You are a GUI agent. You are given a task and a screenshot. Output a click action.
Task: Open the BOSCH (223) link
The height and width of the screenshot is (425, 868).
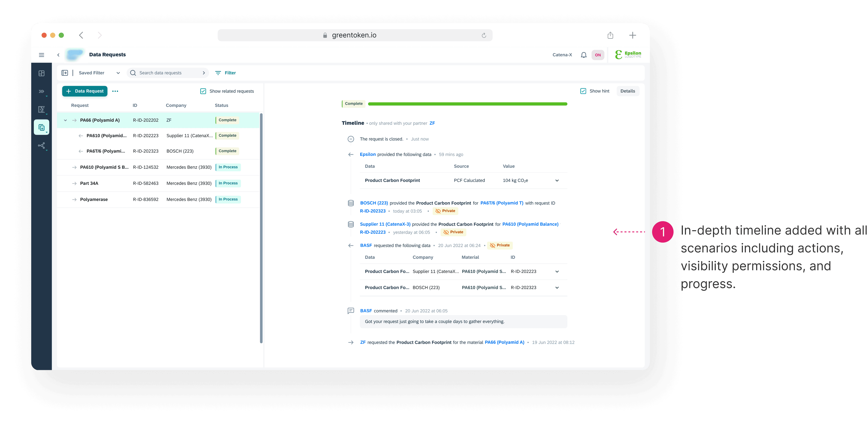pos(374,203)
